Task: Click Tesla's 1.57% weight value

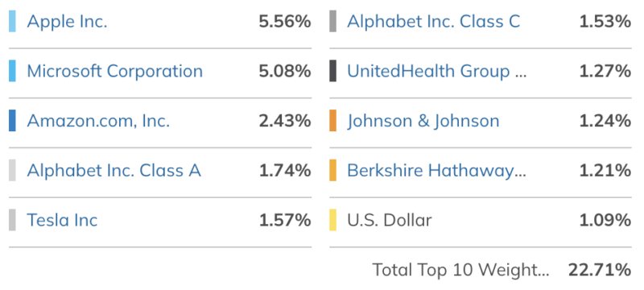Action: click(285, 220)
